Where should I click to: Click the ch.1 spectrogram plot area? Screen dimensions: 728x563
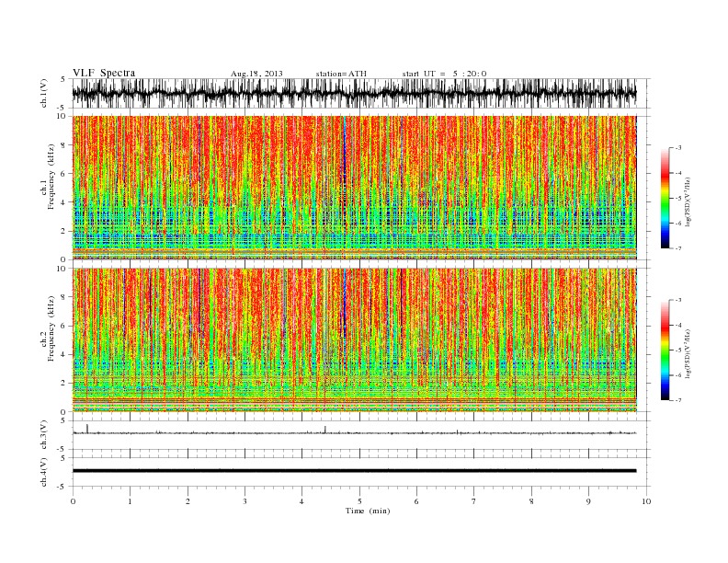(355, 188)
